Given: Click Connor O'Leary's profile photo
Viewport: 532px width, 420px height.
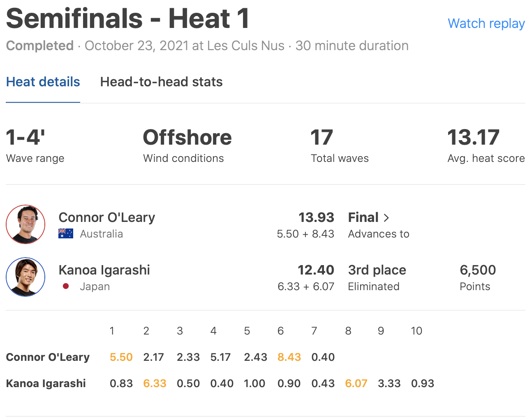Looking at the screenshot, I should click(25, 224).
